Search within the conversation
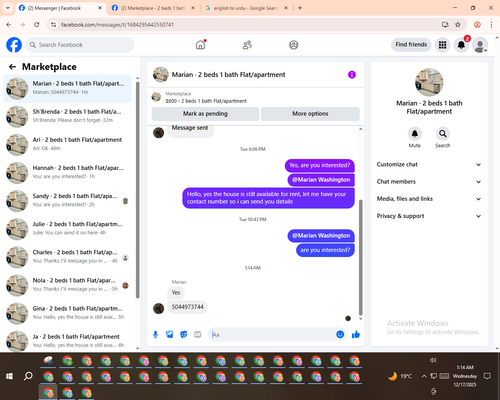The image size is (500, 400). 443,134
